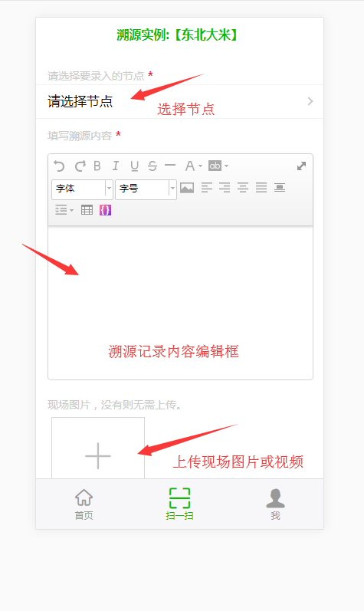Toggle italic formatting

pos(116,166)
